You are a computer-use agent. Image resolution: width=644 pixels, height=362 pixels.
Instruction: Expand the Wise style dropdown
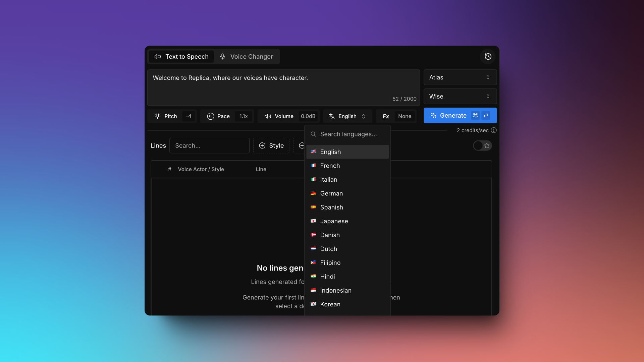(x=460, y=96)
